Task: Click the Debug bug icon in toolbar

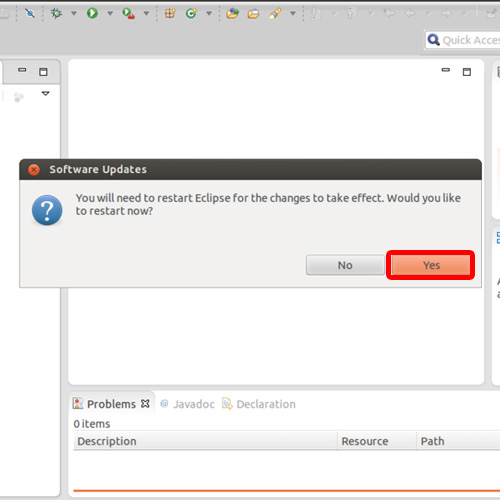Action: point(56,13)
